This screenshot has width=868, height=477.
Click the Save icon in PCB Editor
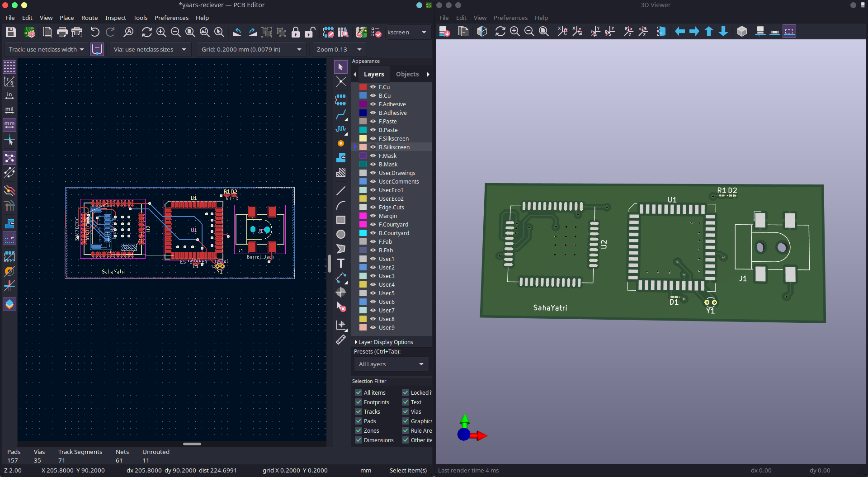(x=11, y=32)
